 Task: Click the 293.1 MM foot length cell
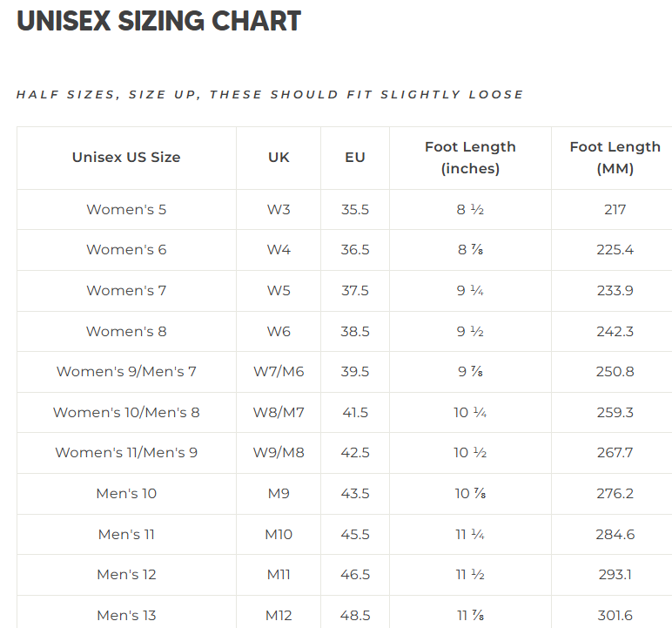pyautogui.click(x=615, y=575)
